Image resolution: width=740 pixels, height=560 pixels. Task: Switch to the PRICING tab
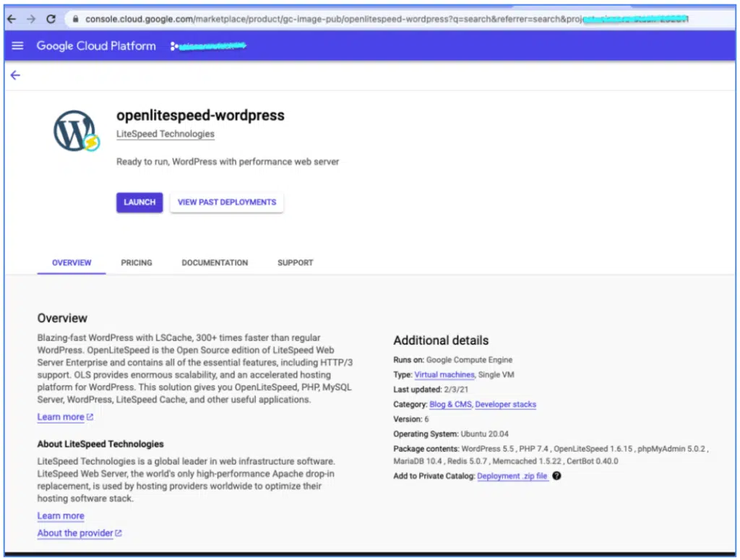(137, 263)
